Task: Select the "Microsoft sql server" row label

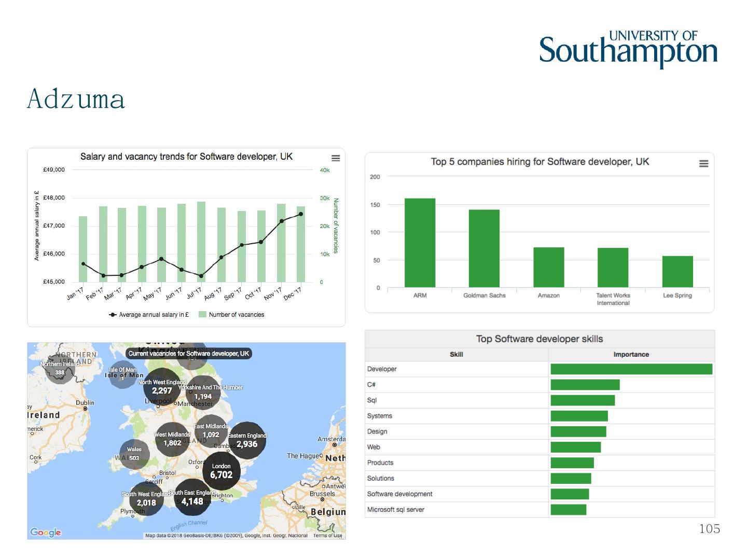Action: (396, 510)
